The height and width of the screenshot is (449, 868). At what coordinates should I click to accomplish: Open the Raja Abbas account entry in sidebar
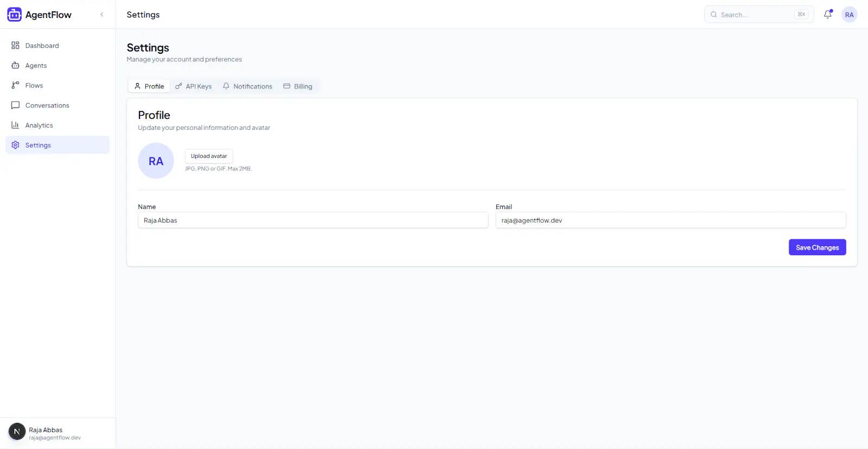click(58, 433)
